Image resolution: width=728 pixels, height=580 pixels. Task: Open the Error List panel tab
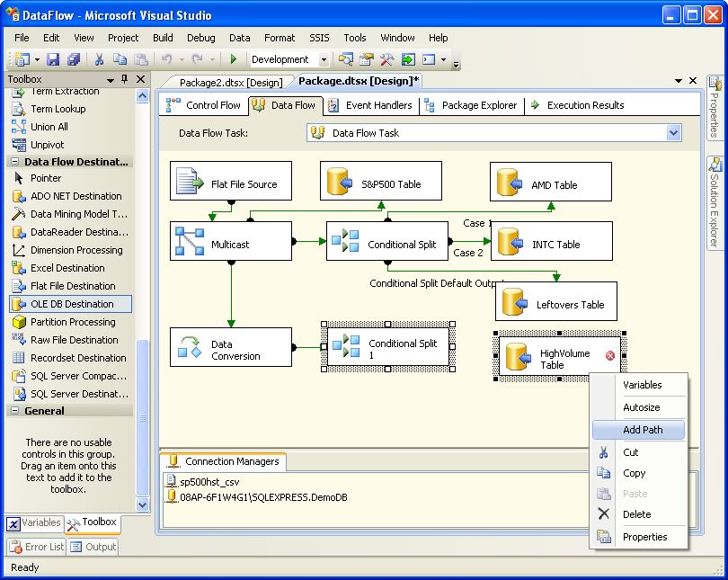coord(36,547)
